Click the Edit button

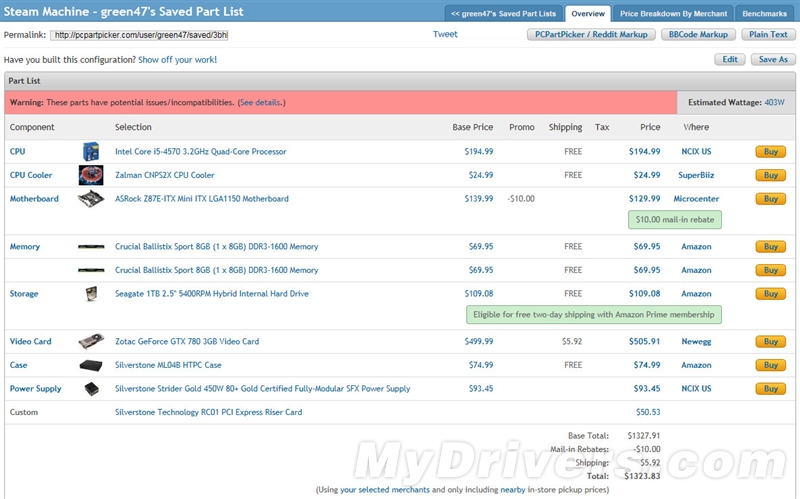pos(730,59)
